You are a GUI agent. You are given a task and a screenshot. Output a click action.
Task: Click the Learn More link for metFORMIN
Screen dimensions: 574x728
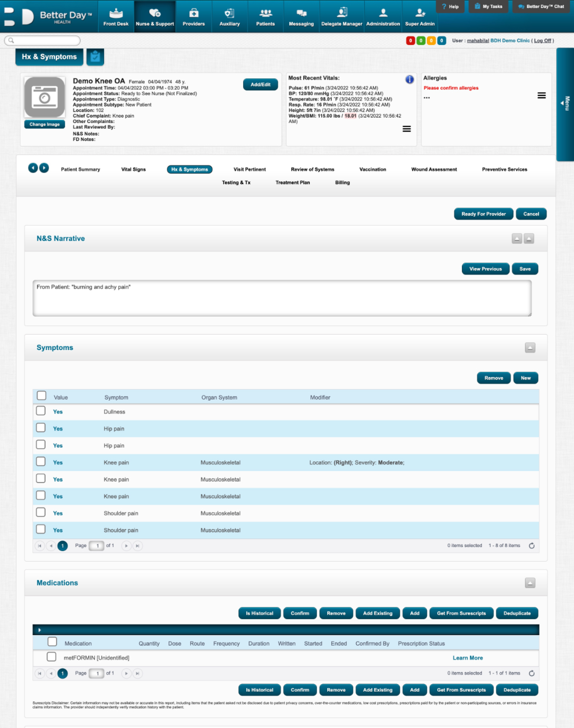pyautogui.click(x=467, y=658)
